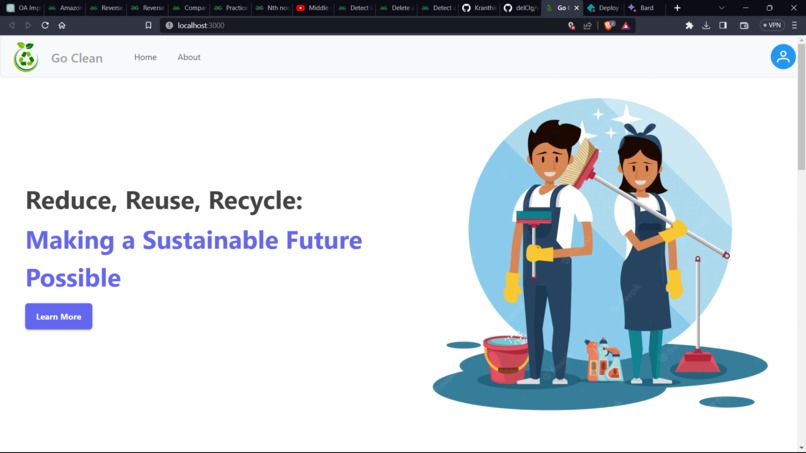Click the page vertical scrollbar thumb
Image resolution: width=806 pixels, height=453 pixels.
801,105
